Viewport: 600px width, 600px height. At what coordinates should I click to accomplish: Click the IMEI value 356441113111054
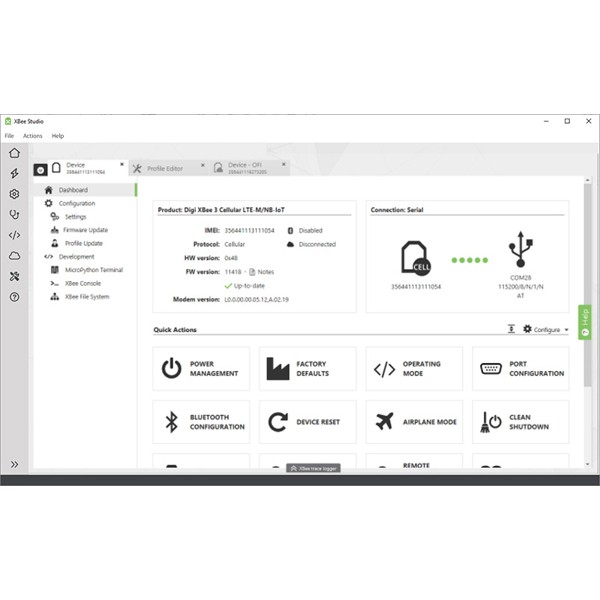point(249,230)
